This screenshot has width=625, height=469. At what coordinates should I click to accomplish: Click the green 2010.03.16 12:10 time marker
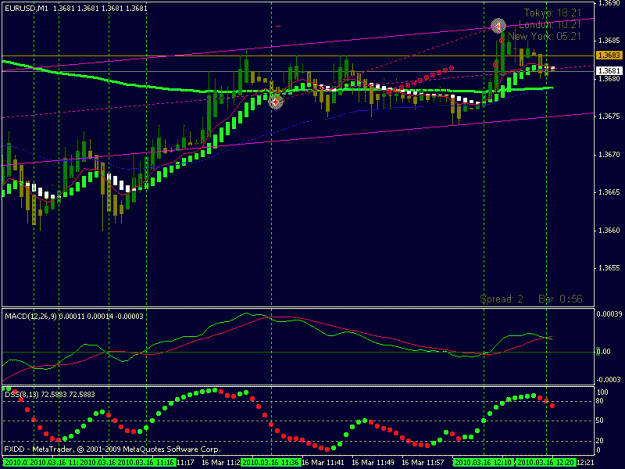483,463
